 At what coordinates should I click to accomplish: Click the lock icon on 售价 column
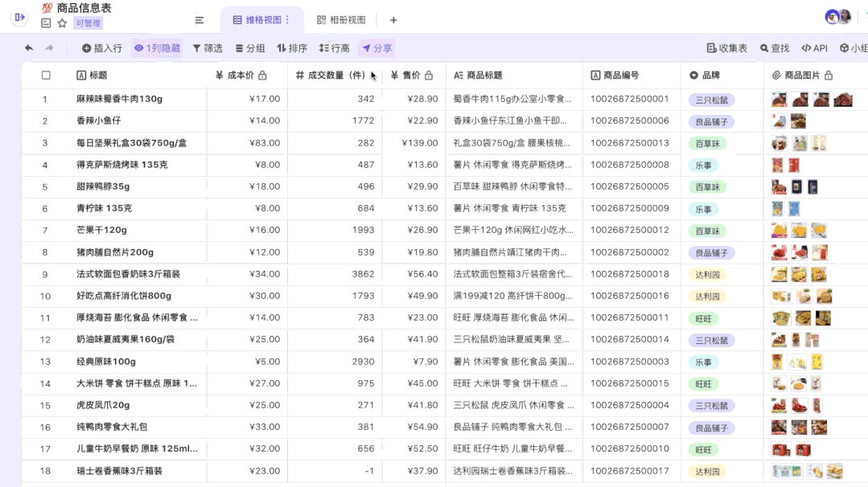pyautogui.click(x=429, y=76)
